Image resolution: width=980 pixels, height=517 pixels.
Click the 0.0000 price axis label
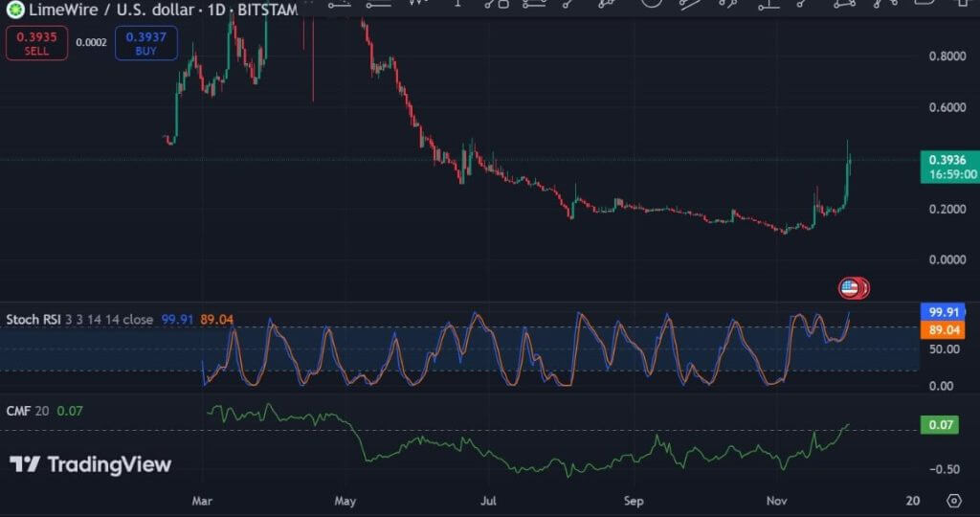coord(947,259)
